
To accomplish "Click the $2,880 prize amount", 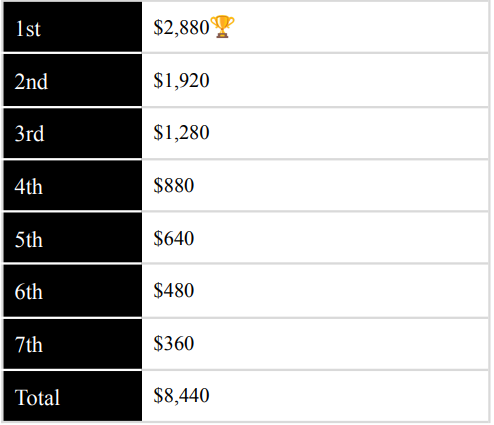I will pos(181,27).
